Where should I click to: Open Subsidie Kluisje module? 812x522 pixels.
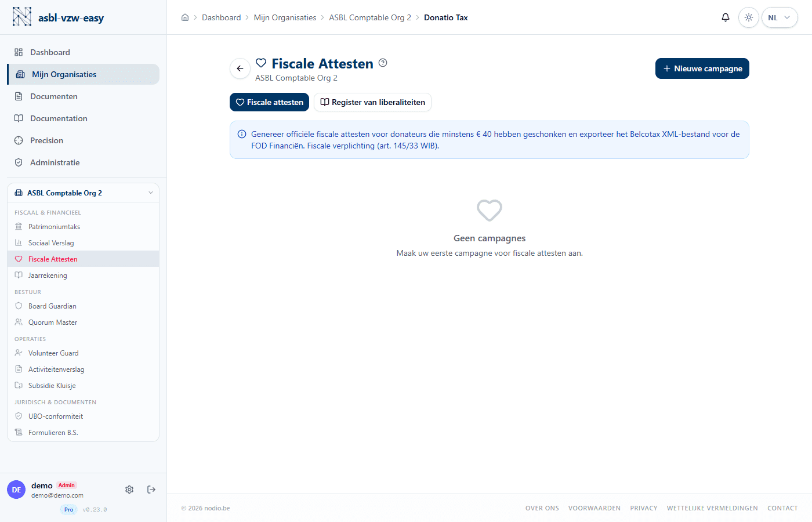click(x=83, y=386)
